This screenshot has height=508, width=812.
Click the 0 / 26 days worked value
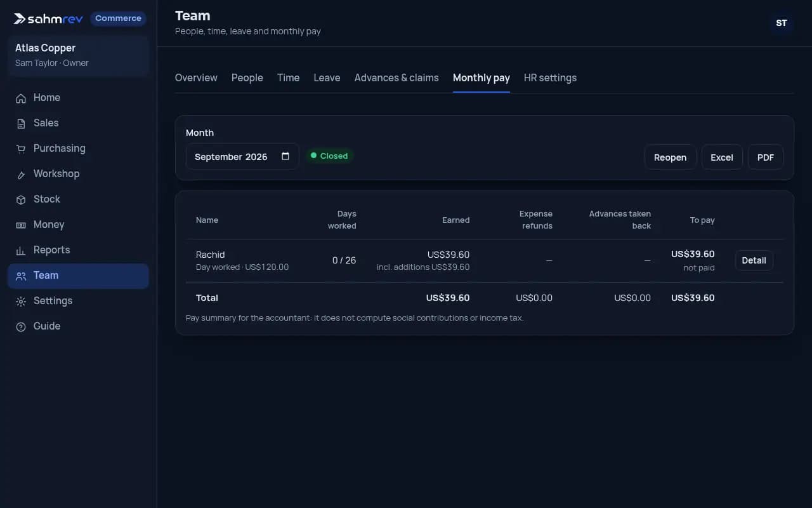[x=344, y=260]
